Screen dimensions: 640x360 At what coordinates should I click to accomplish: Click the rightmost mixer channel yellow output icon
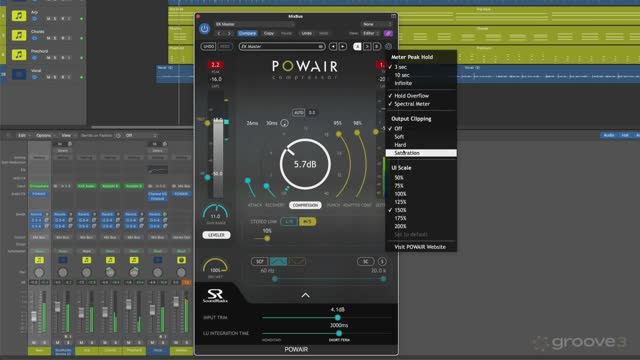pos(181,260)
